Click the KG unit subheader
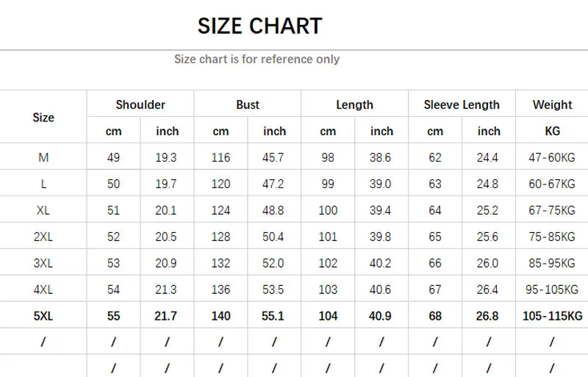Image resolution: width=588 pixels, height=377 pixels. tap(552, 131)
